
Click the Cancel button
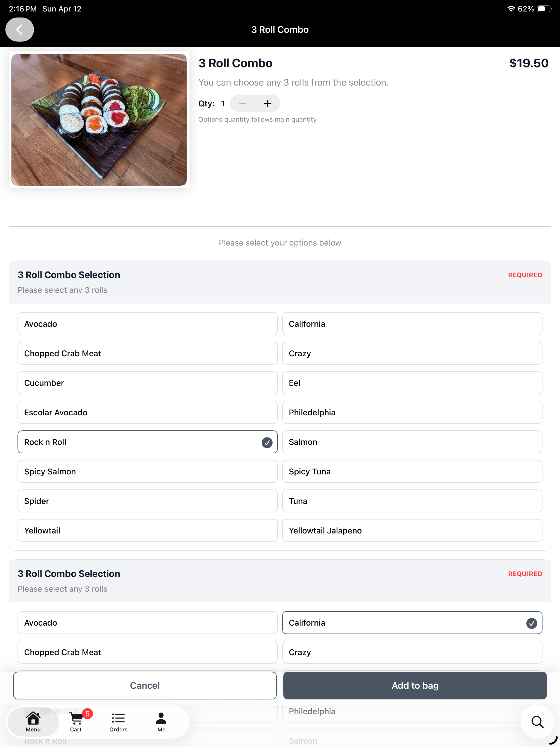point(145,685)
